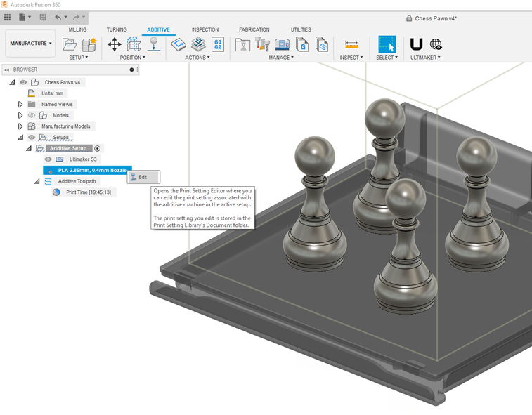Select the Units: mm item
This screenshot has height=415, width=532.
(x=52, y=93)
